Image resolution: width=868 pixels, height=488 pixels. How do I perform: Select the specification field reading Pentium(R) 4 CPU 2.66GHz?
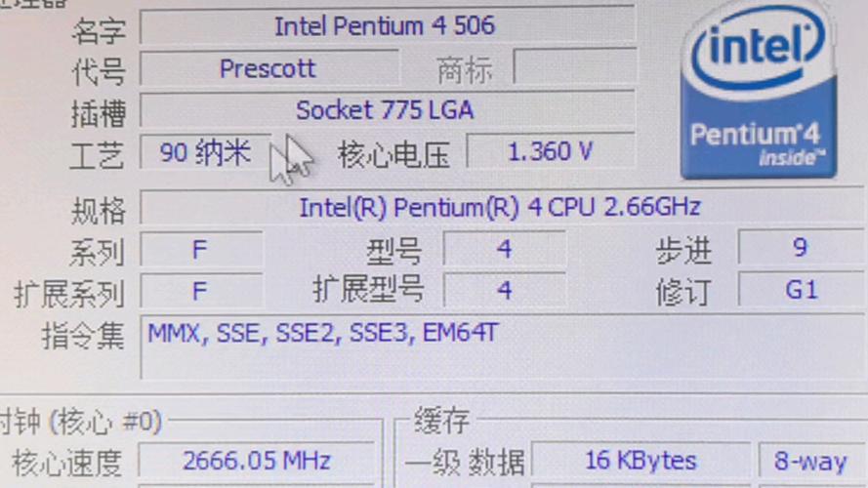click(502, 208)
